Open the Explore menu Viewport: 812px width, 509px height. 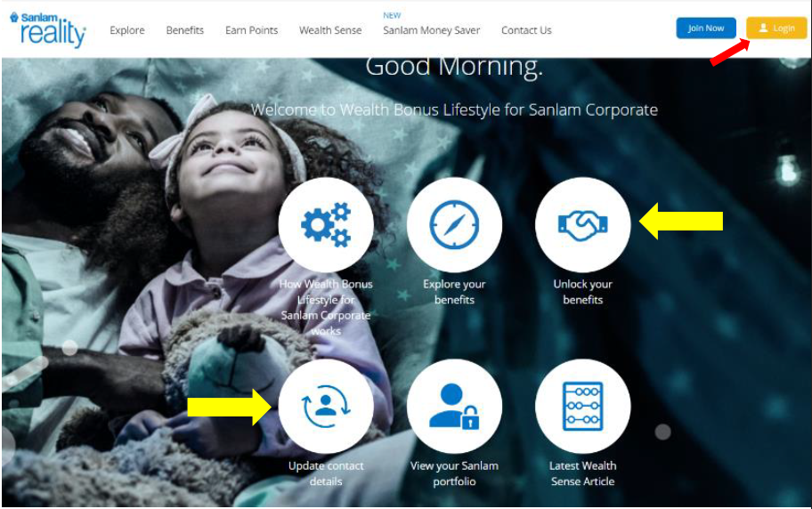tap(126, 30)
